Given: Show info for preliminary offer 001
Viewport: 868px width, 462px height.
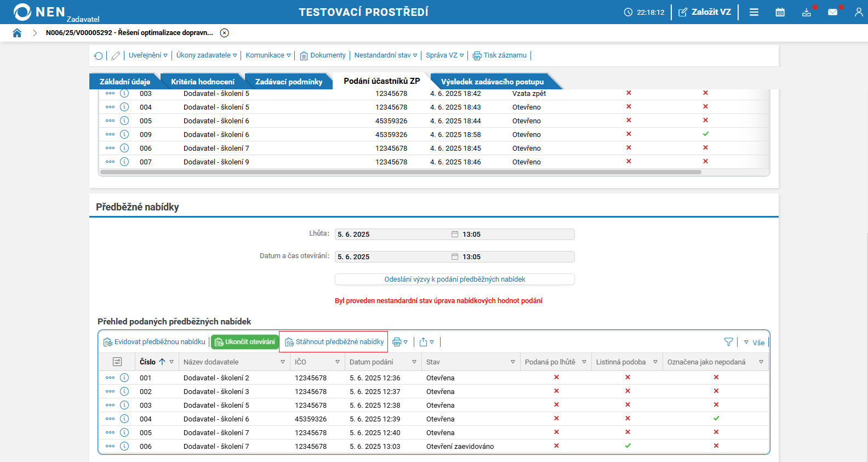Looking at the screenshot, I should click(124, 378).
